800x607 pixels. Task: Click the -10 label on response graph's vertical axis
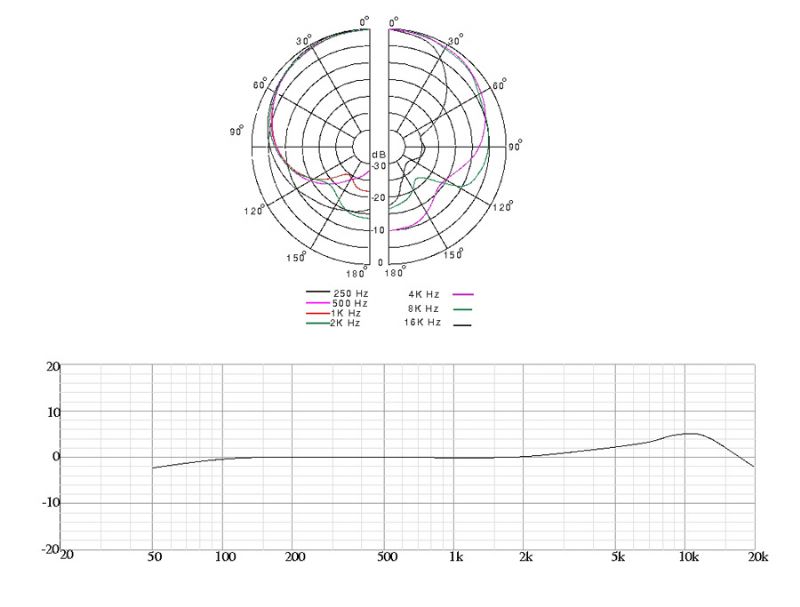coord(48,503)
